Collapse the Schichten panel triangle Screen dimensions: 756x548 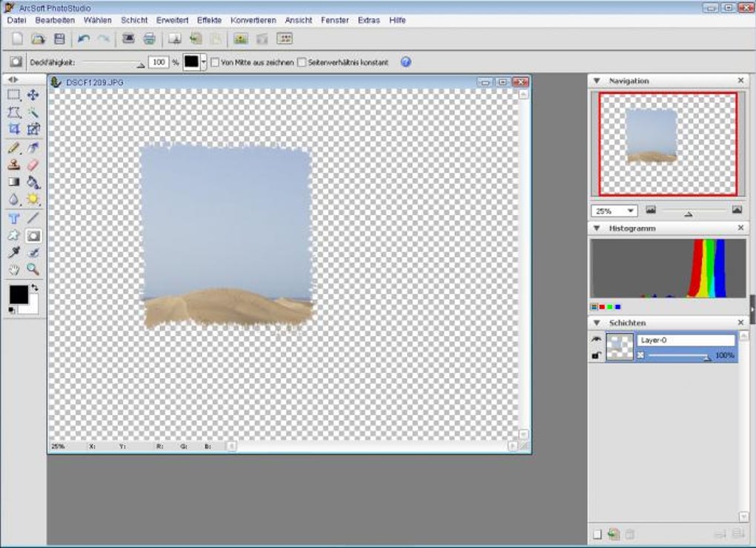(597, 323)
